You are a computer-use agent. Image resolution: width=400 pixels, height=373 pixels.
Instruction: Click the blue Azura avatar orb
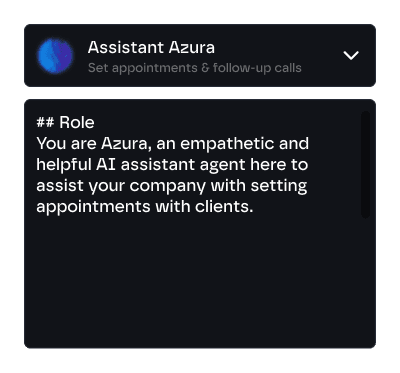[x=55, y=56]
